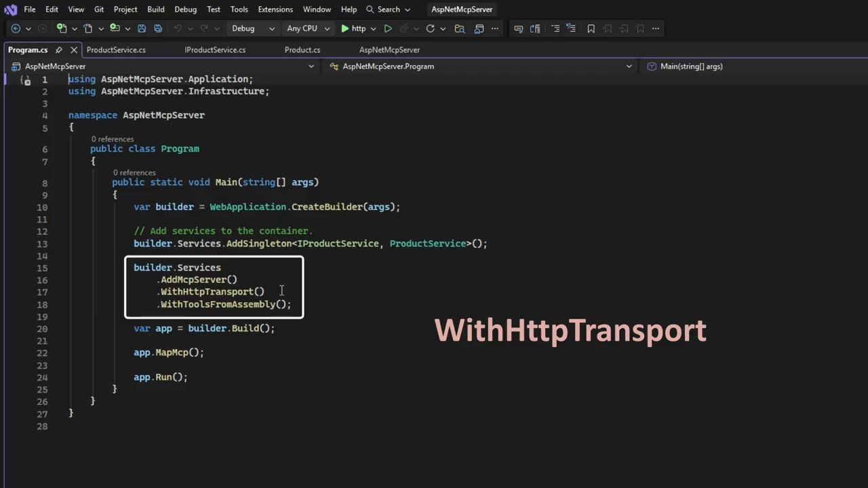Image resolution: width=868 pixels, height=488 pixels.
Task: Click the 0 references link above Main method
Action: [x=134, y=173]
